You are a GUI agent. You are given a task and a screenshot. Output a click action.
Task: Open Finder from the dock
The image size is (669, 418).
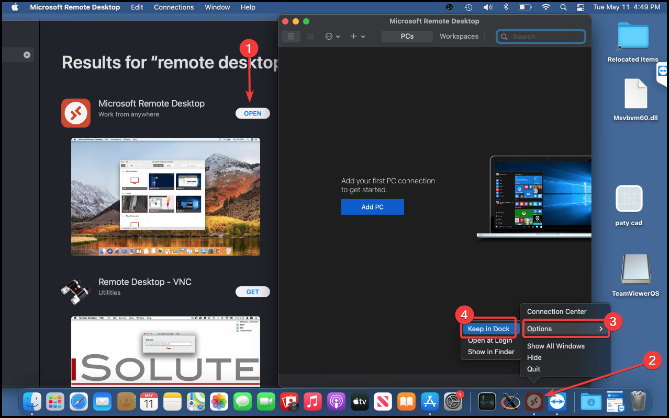pyautogui.click(x=35, y=400)
